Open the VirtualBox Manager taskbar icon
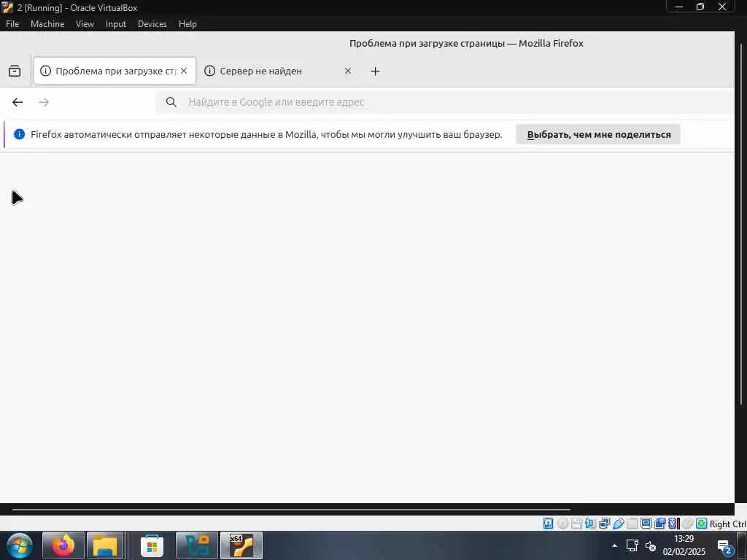Viewport: 747px width, 560px height. pyautogui.click(x=197, y=545)
